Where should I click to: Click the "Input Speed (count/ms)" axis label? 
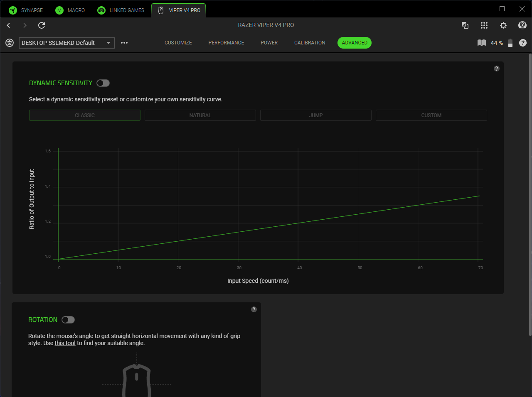click(258, 281)
